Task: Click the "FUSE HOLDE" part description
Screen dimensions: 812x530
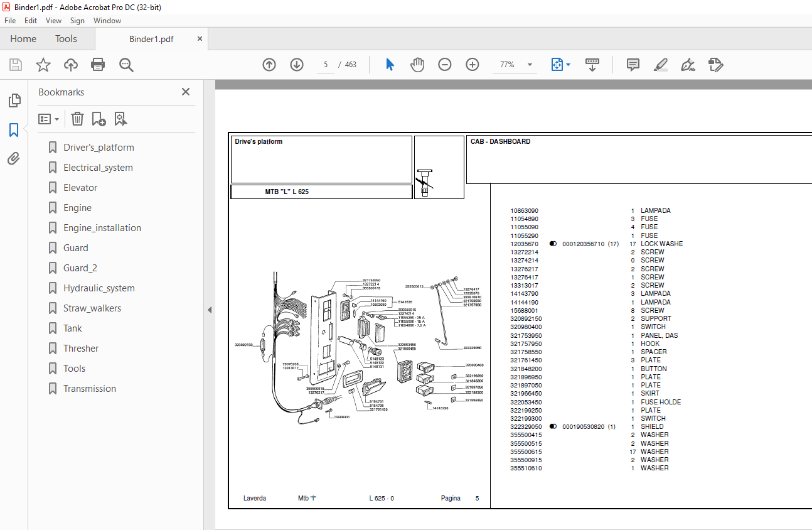Action: (x=661, y=402)
